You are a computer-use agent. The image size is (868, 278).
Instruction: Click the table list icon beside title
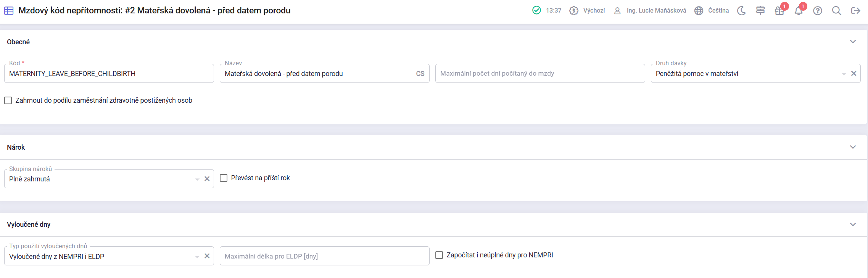[x=9, y=11]
